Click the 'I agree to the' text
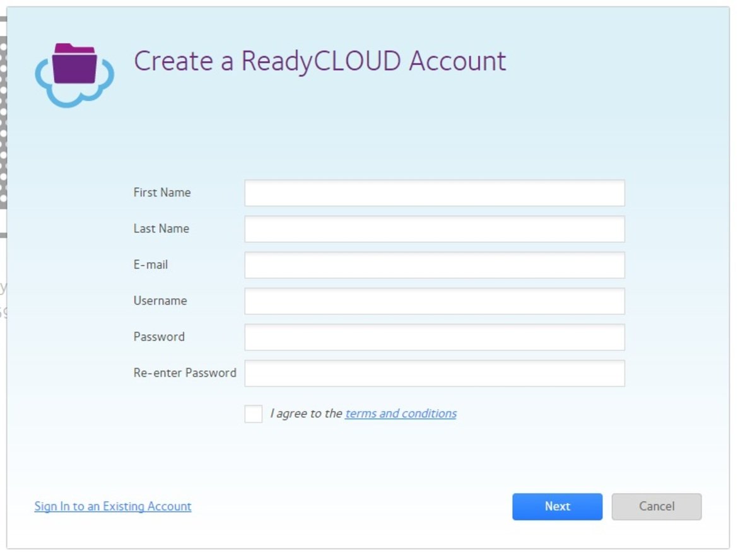This screenshot has width=738, height=560. coord(306,413)
